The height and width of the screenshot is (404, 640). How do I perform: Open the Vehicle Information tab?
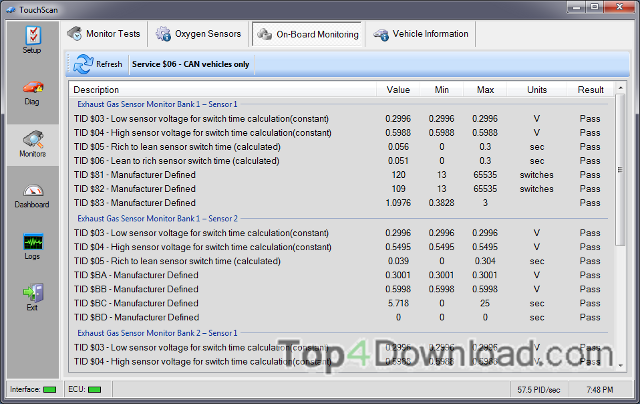click(x=421, y=34)
